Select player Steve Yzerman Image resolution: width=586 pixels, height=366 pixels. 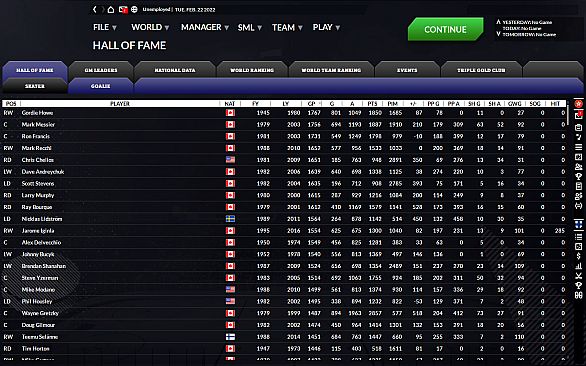click(40, 278)
